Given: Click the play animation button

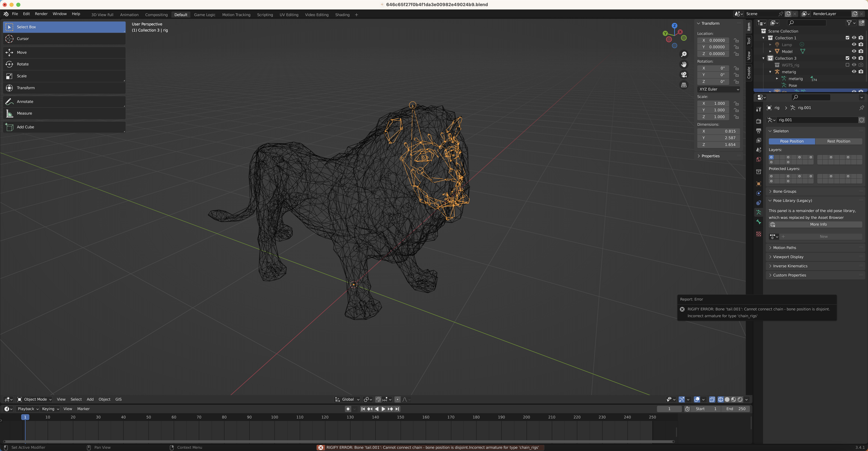Looking at the screenshot, I should 383,409.
